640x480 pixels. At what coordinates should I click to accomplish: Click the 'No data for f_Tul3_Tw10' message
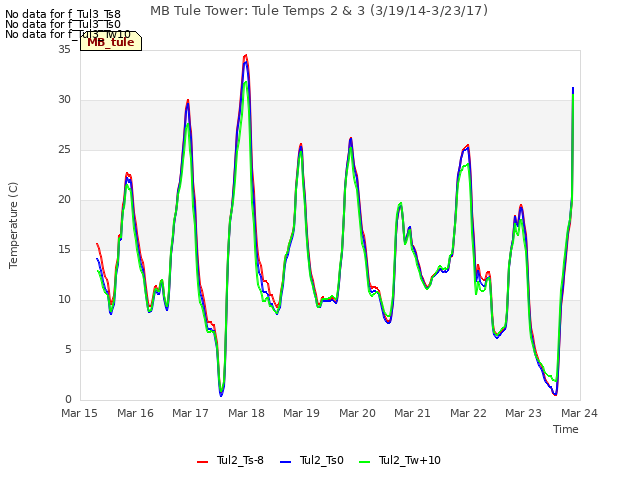pyautogui.click(x=68, y=34)
